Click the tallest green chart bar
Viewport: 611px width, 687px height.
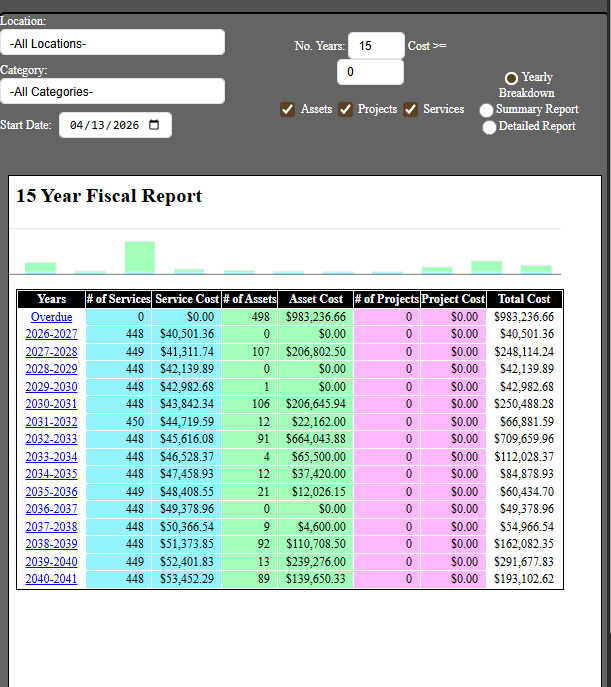140,258
